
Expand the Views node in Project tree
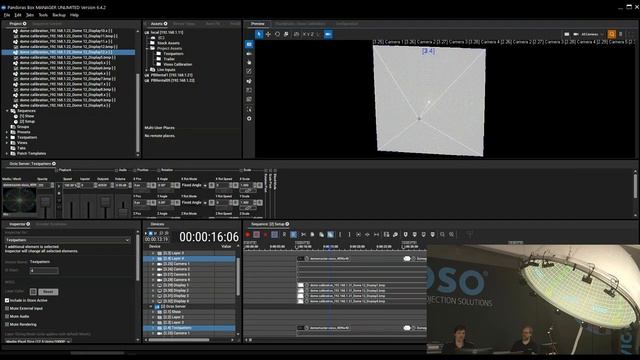[7, 143]
